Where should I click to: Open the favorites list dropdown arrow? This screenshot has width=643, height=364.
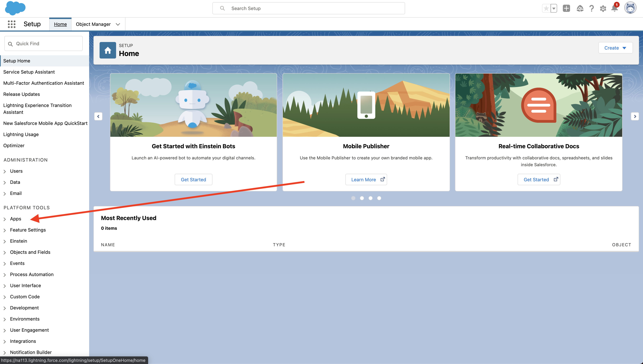554,8
